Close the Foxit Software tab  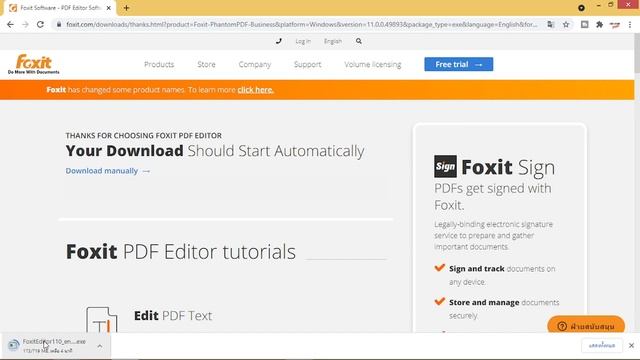(x=109, y=8)
